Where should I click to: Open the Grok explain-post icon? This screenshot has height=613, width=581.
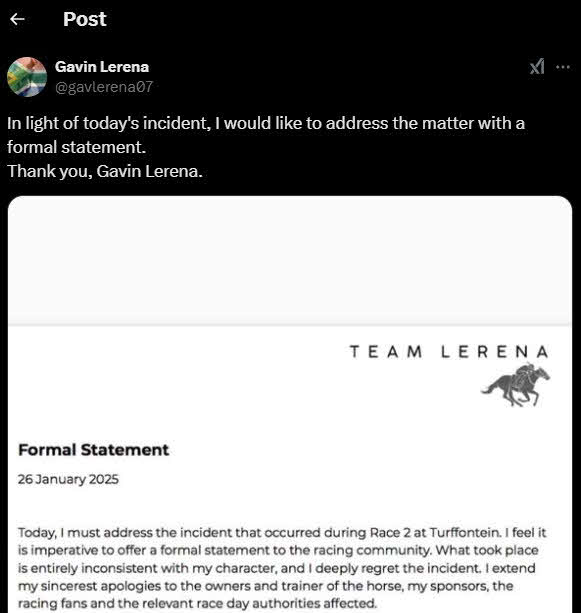(x=537, y=66)
